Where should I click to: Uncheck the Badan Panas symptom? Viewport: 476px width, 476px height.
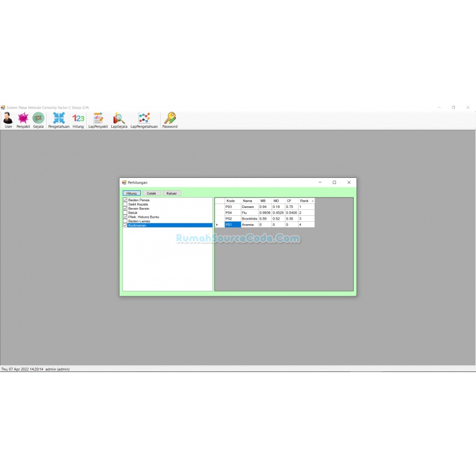coord(125,200)
